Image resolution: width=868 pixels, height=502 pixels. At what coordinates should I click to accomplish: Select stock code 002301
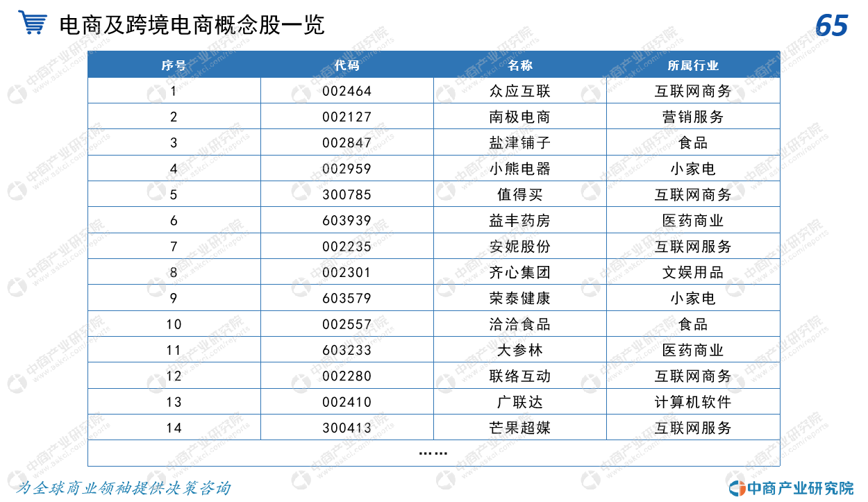coord(347,272)
